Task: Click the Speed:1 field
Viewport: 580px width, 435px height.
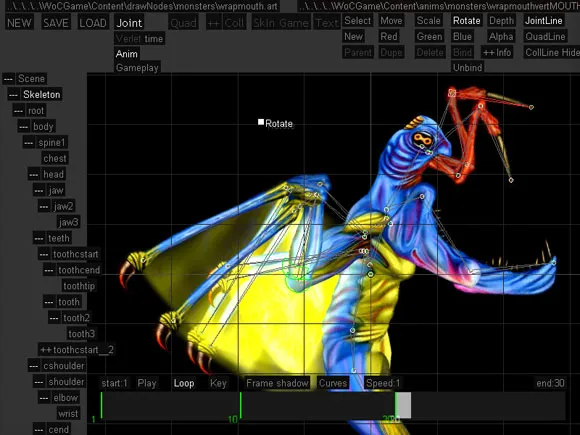Action: (383, 383)
